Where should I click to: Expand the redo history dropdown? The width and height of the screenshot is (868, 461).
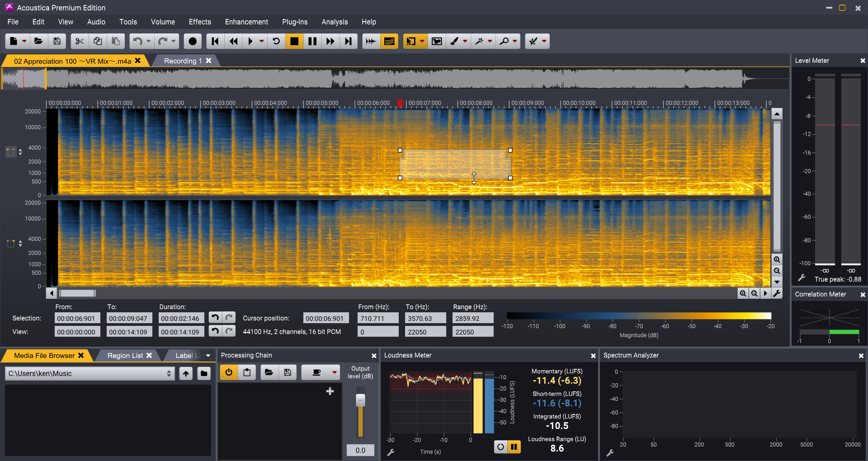(x=174, y=41)
